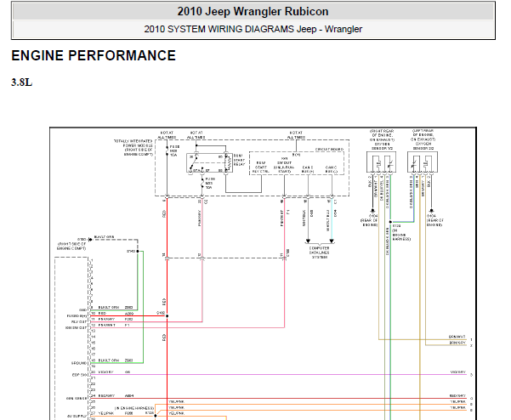Click the 'G100 Right Side of Engine Compt' label

72,244
